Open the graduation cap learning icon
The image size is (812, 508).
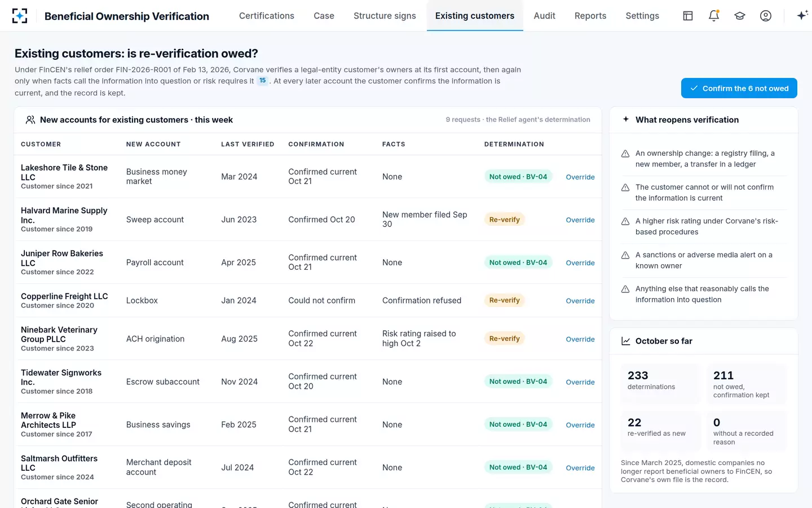740,16
